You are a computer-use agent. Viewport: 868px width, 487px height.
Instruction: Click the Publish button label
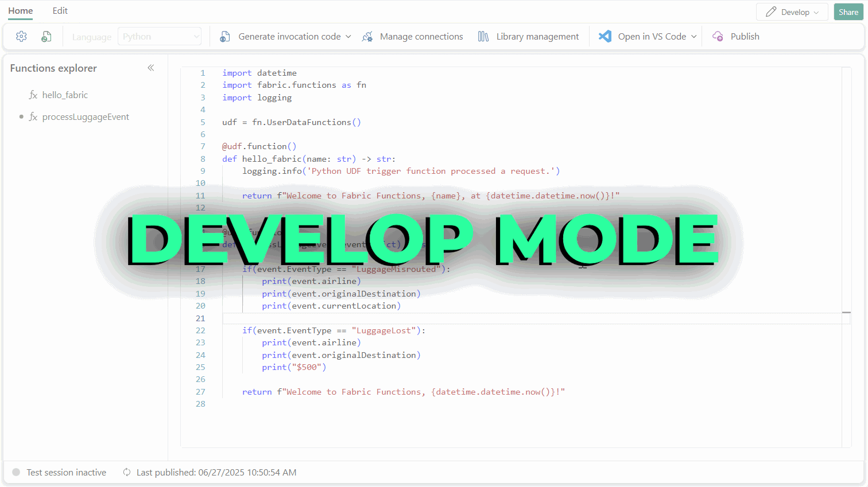pyautogui.click(x=745, y=37)
